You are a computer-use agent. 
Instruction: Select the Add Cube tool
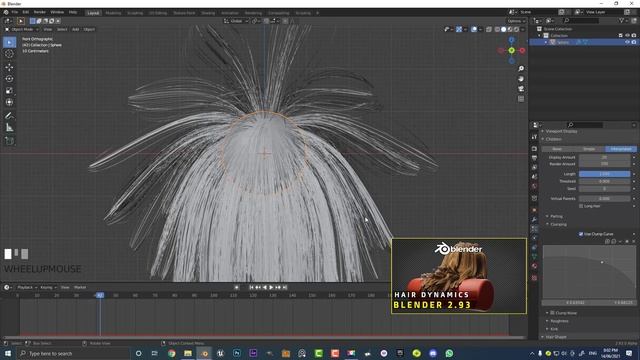tap(9, 141)
